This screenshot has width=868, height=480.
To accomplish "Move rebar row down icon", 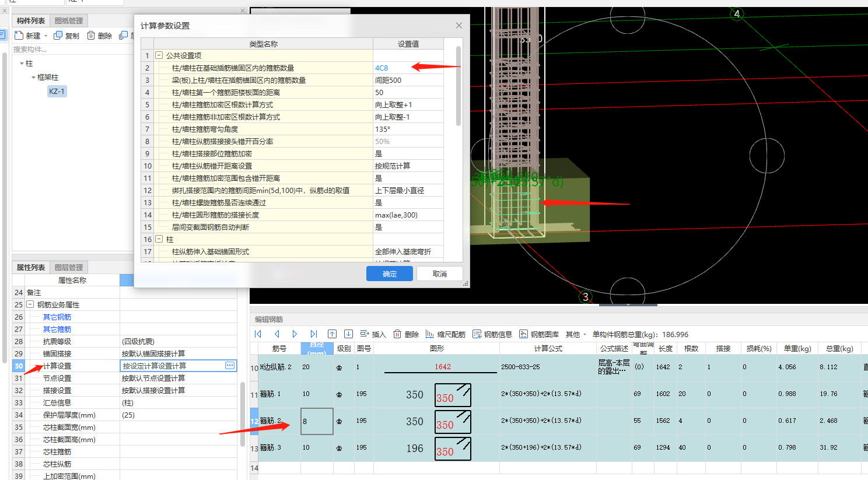I will point(348,334).
